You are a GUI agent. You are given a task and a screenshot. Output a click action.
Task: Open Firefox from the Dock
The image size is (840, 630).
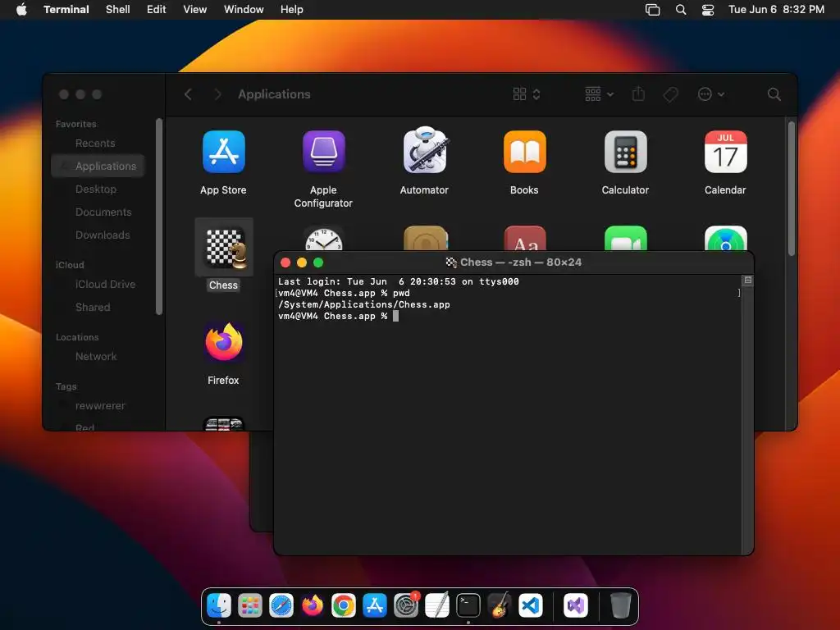tap(313, 605)
